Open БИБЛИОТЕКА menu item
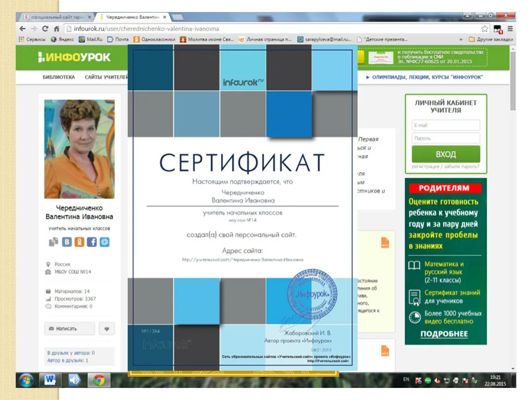532x400 pixels. (59, 77)
